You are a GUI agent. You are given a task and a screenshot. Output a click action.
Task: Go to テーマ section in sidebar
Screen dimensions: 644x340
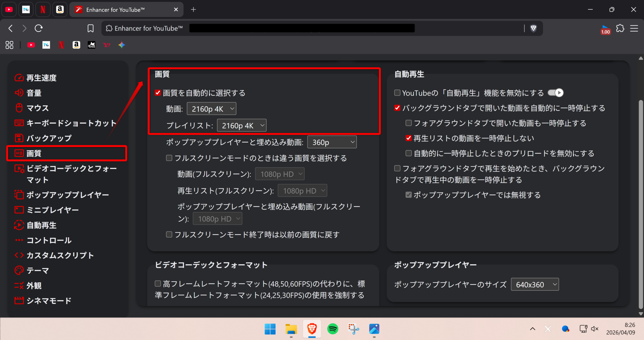click(38, 270)
